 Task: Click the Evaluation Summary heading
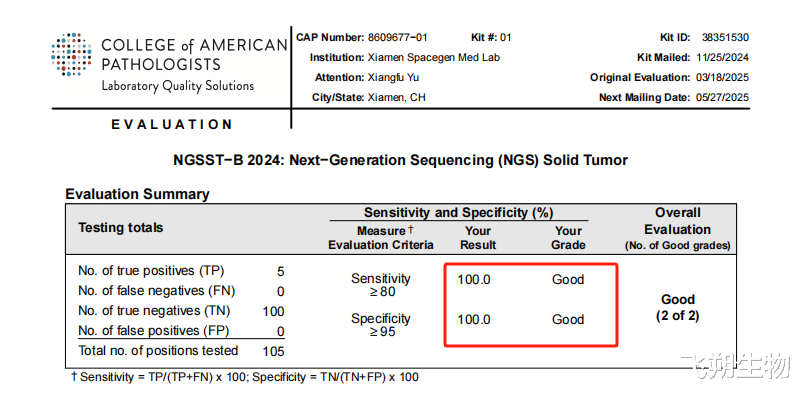138,194
